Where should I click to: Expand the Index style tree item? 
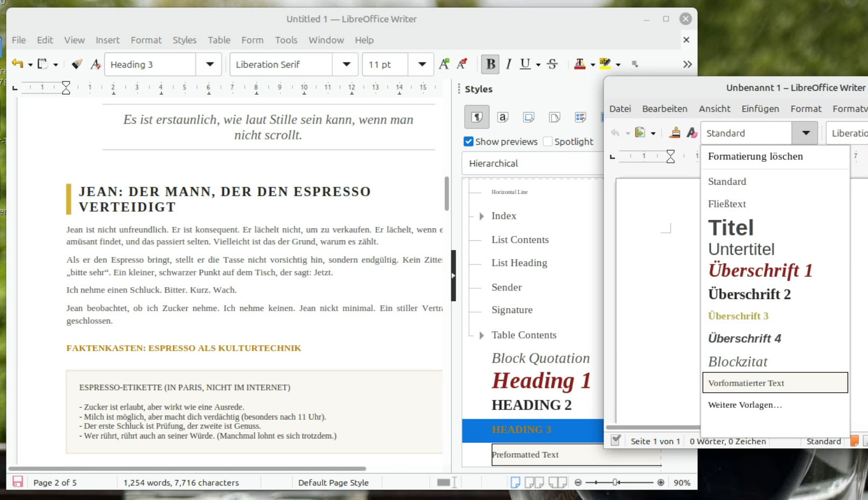click(x=481, y=216)
